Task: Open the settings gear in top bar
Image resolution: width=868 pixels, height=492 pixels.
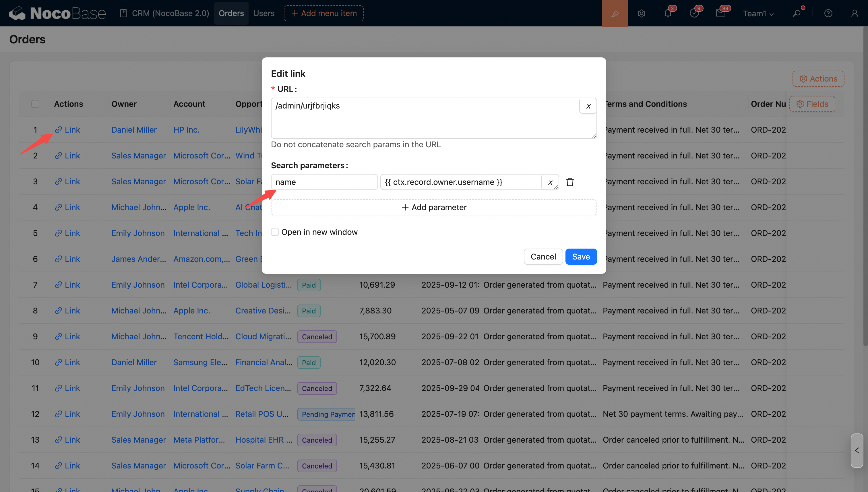Action: pyautogui.click(x=641, y=13)
